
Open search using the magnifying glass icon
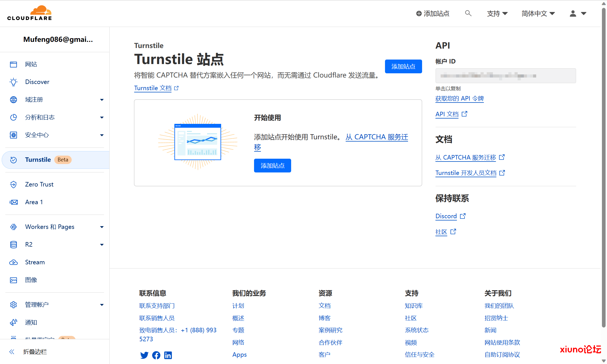pyautogui.click(x=468, y=13)
